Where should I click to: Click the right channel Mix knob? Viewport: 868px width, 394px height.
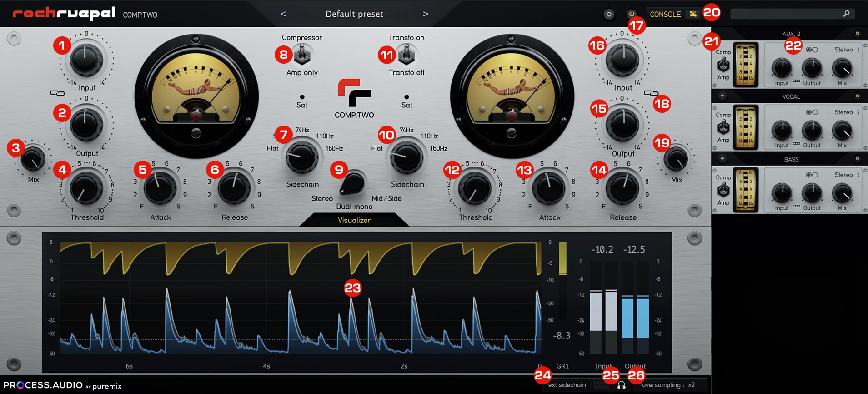coord(676,159)
